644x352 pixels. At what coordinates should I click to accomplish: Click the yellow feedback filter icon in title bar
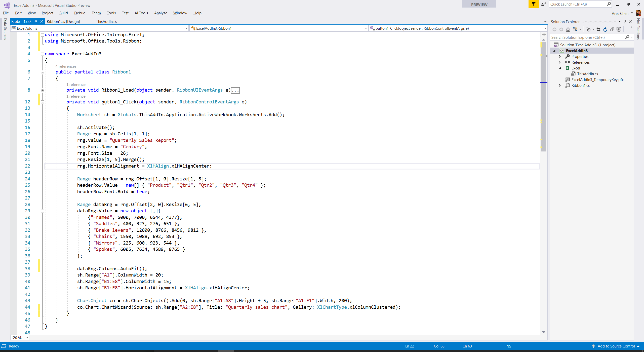tap(534, 4)
